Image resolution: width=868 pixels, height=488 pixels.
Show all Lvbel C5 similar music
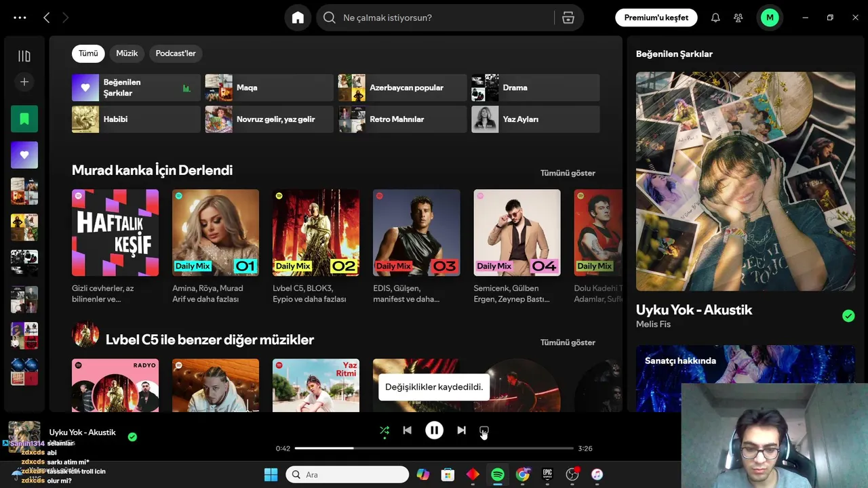click(568, 342)
